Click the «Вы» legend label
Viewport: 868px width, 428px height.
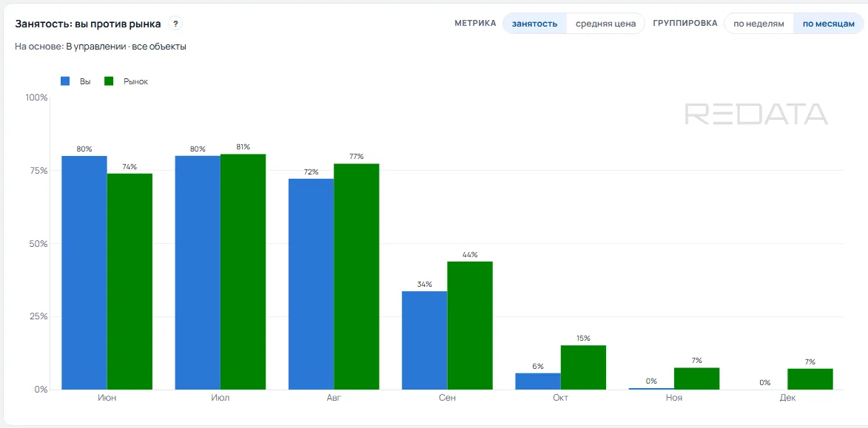tap(85, 81)
